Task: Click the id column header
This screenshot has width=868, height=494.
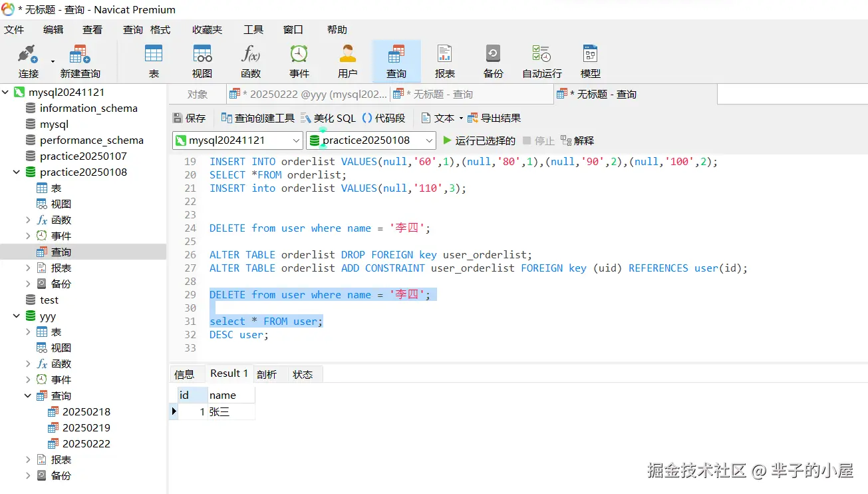Action: click(192, 395)
